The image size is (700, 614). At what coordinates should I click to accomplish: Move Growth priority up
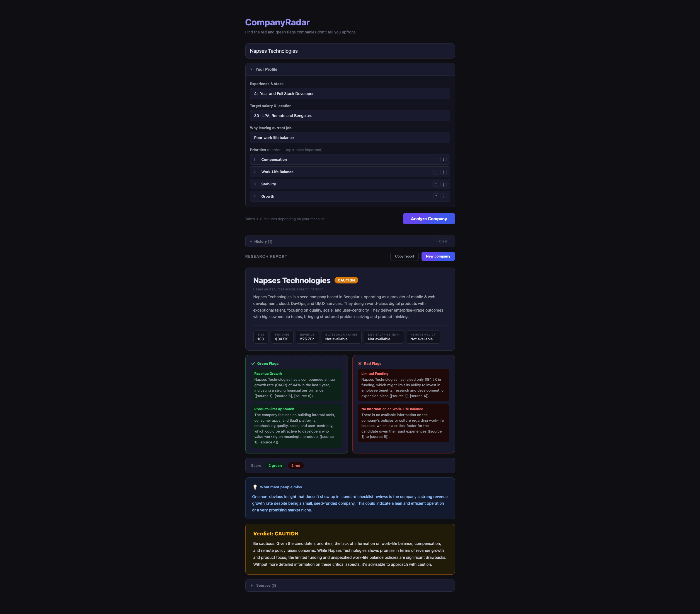click(436, 196)
